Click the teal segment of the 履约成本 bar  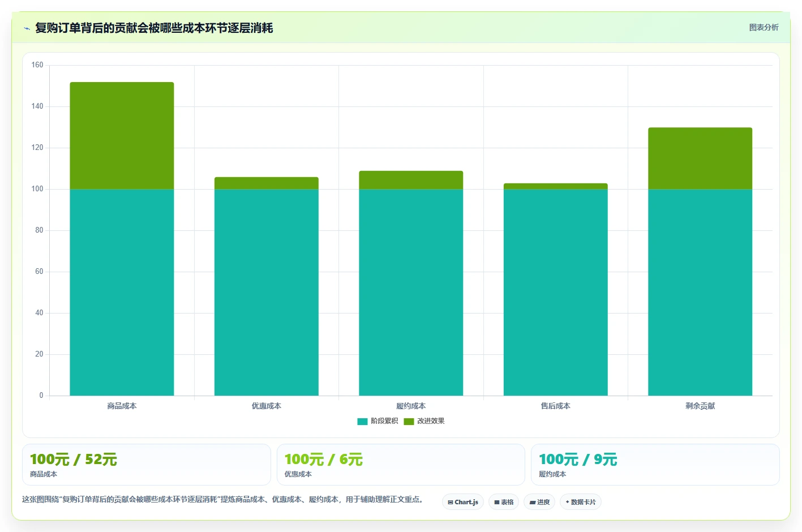tap(411, 292)
